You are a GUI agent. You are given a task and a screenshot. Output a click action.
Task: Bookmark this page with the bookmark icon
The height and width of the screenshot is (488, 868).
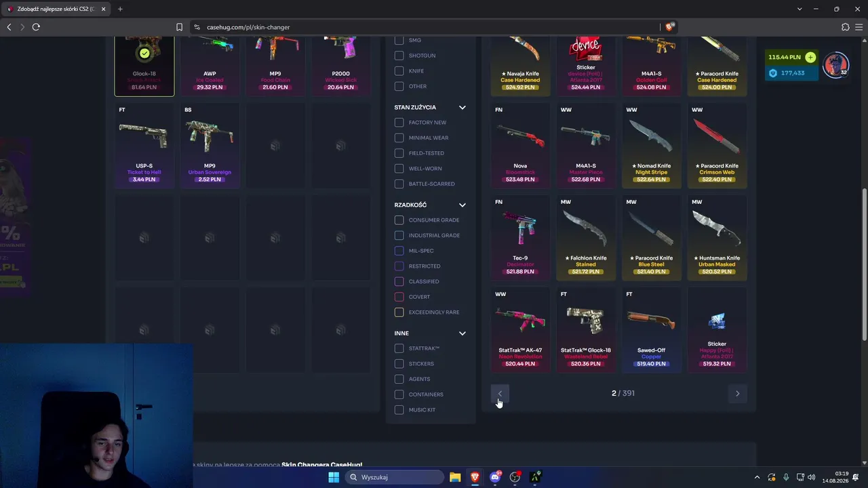[179, 27]
